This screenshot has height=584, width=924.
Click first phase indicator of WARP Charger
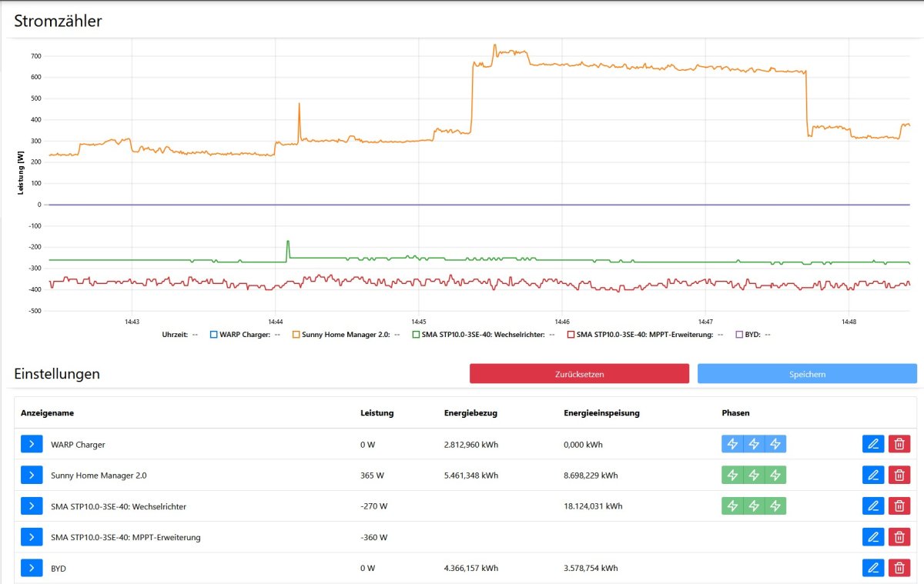click(732, 444)
